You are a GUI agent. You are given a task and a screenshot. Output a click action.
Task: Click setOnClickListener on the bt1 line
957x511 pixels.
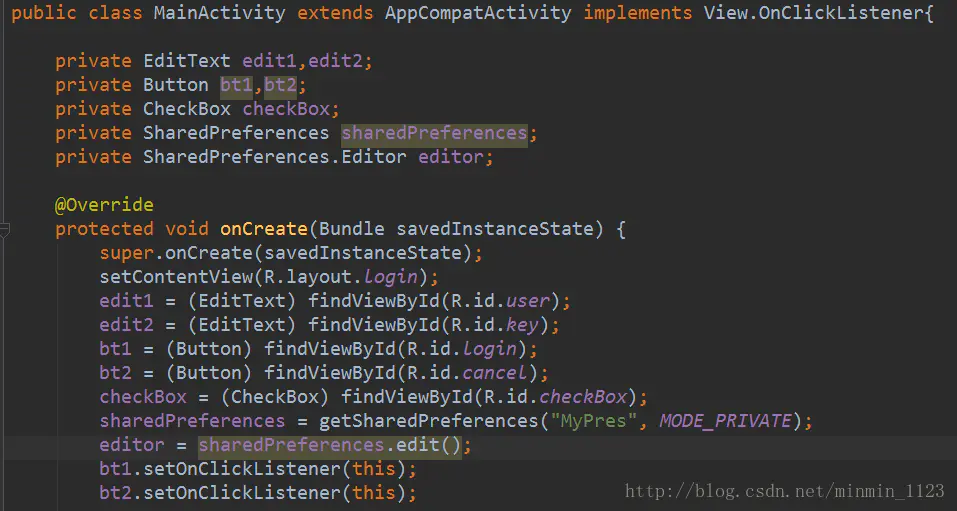point(242,469)
